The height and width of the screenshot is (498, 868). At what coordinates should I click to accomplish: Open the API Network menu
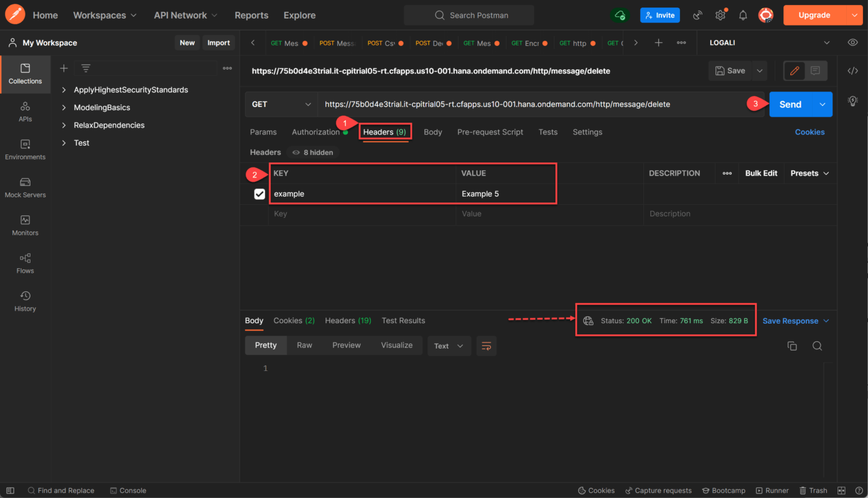(x=185, y=15)
